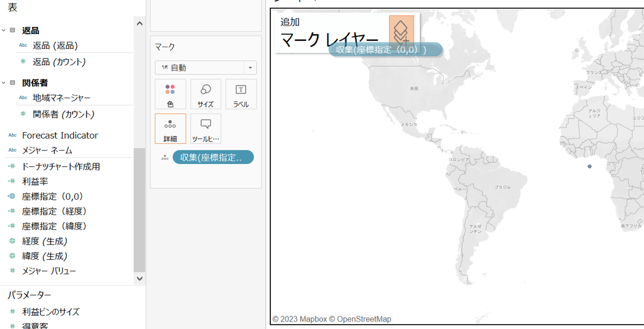Image resolution: width=644 pixels, height=329 pixels.
Task: Open the 色 (Color) mark card
Action: coord(170,94)
